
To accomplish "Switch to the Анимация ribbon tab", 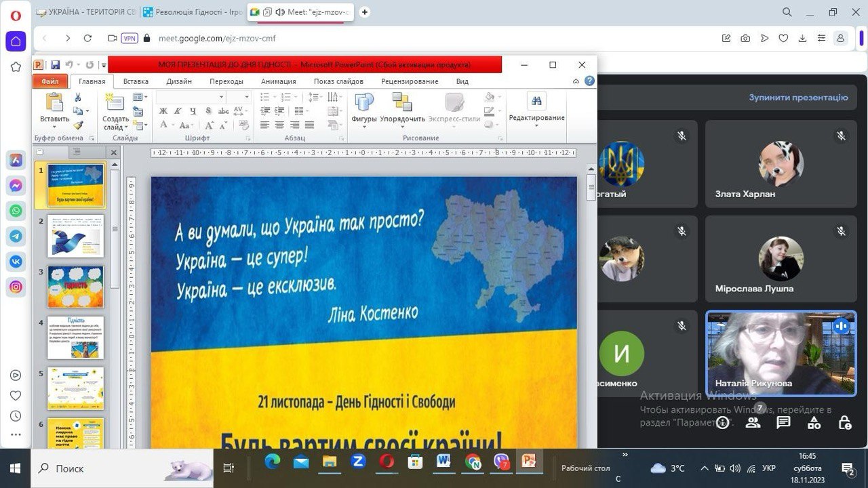I will pyautogui.click(x=279, y=81).
